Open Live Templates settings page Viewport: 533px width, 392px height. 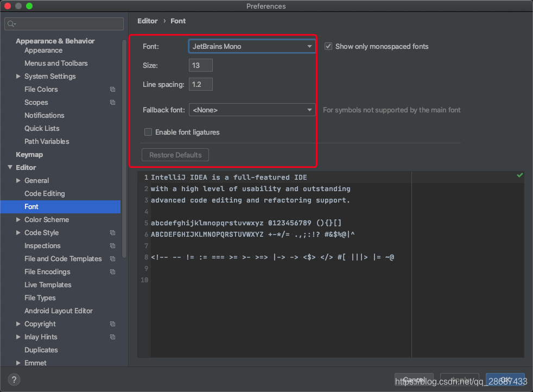[x=48, y=285]
